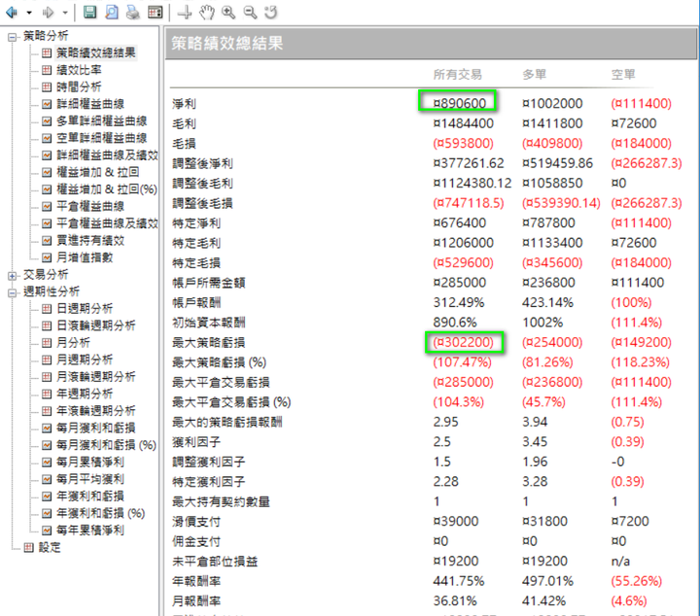Show 年獲利和虧損 chart
Screen dimensions: 700x616
90,496
